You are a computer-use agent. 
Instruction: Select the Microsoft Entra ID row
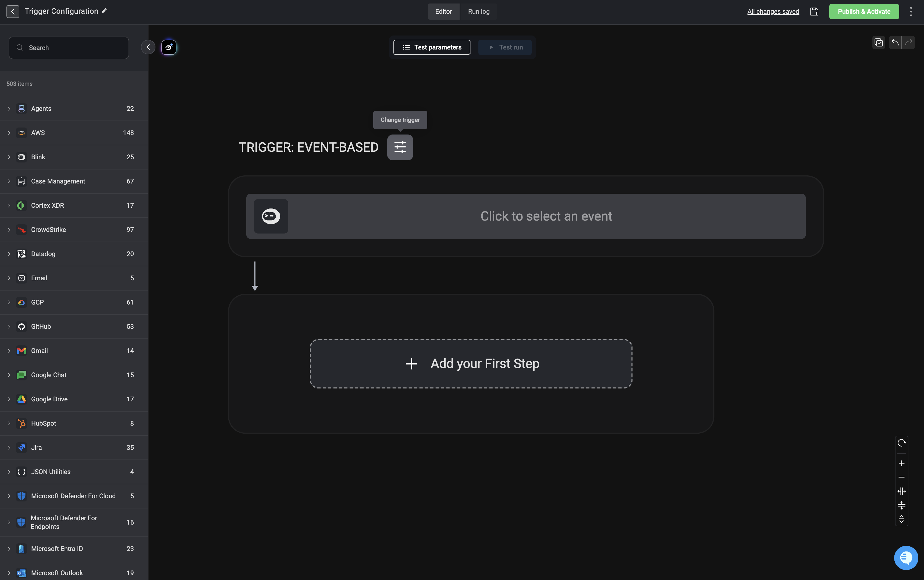74,549
